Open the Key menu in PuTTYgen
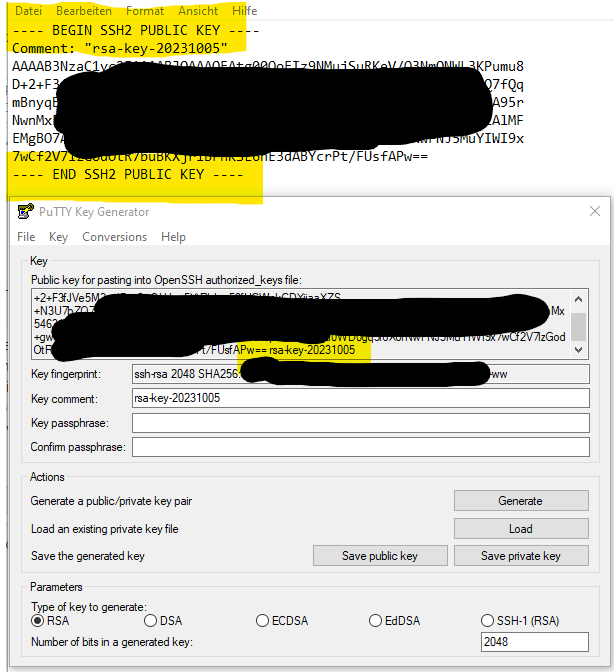 (58, 237)
